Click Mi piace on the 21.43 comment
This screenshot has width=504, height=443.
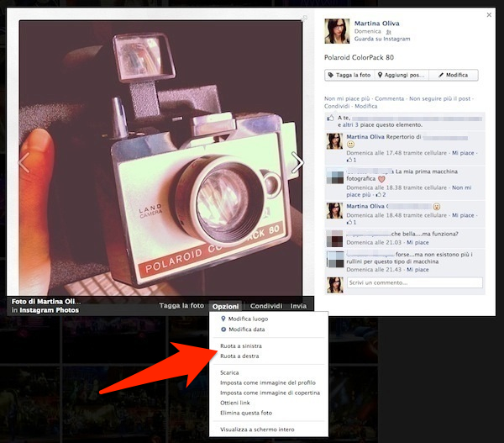click(x=417, y=270)
